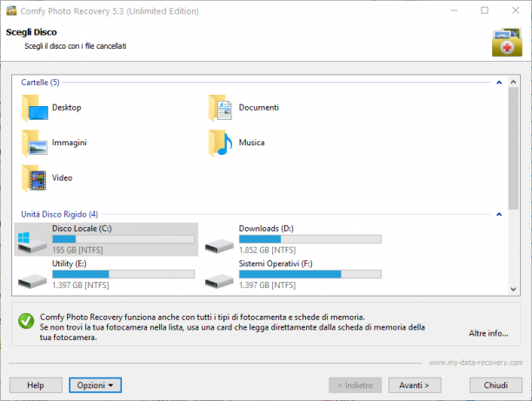Choose the Sistemi Operativi (F:) drive icon
This screenshot has height=401, width=532.
coord(219,281)
